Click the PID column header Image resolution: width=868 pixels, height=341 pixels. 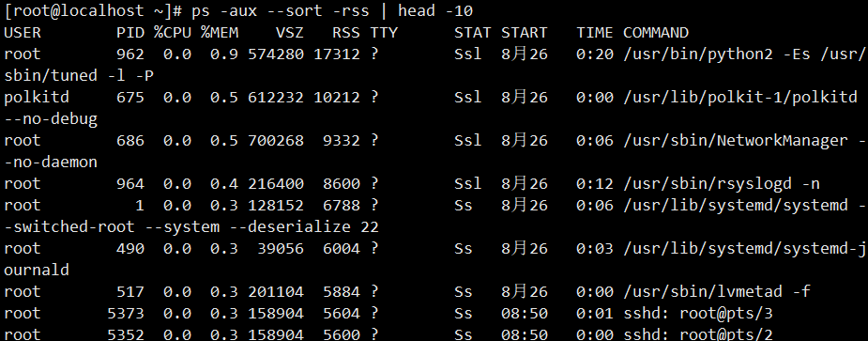pyautogui.click(x=130, y=33)
